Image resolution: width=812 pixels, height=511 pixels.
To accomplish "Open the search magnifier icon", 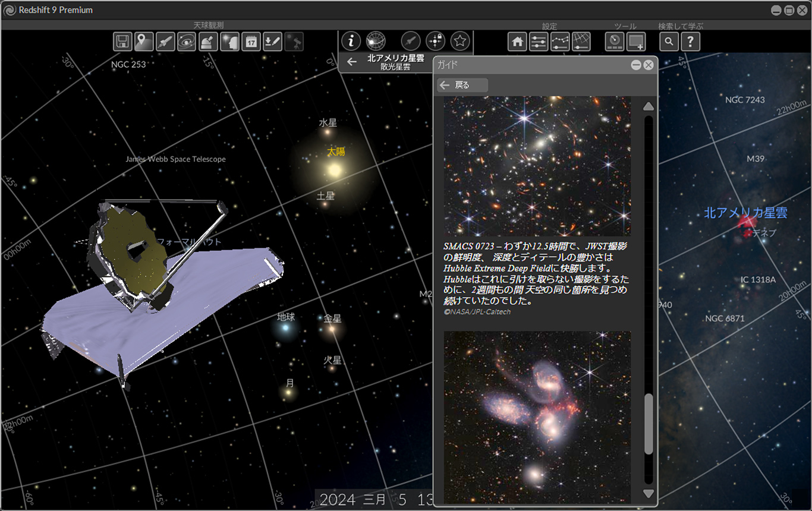I will pyautogui.click(x=669, y=42).
